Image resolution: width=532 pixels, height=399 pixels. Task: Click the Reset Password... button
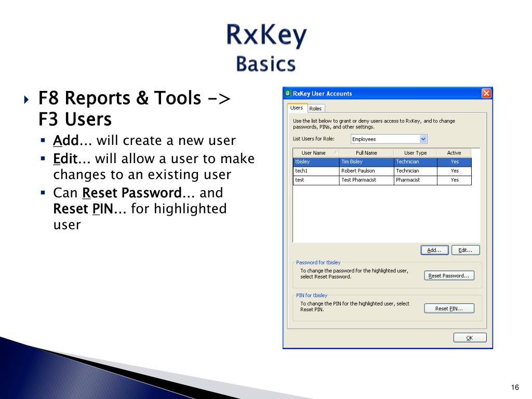(x=449, y=276)
